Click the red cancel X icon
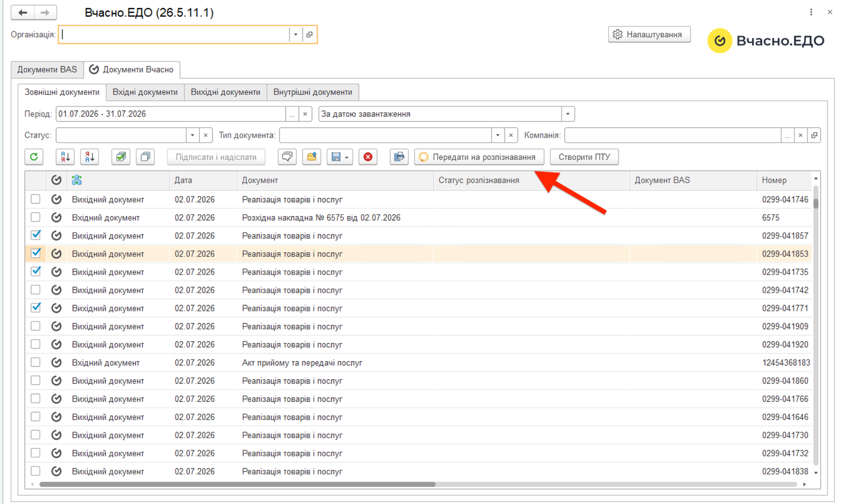The width and height of the screenshot is (843, 504). click(368, 157)
